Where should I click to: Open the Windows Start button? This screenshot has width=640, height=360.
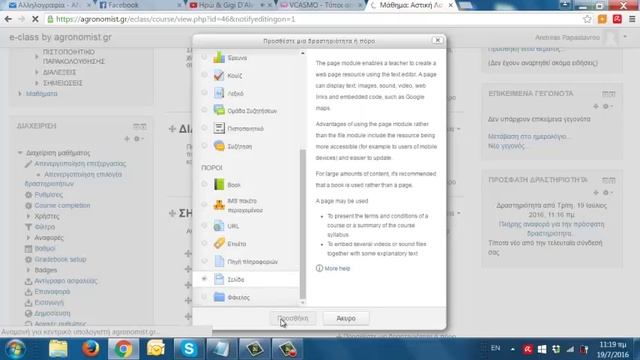15,349
